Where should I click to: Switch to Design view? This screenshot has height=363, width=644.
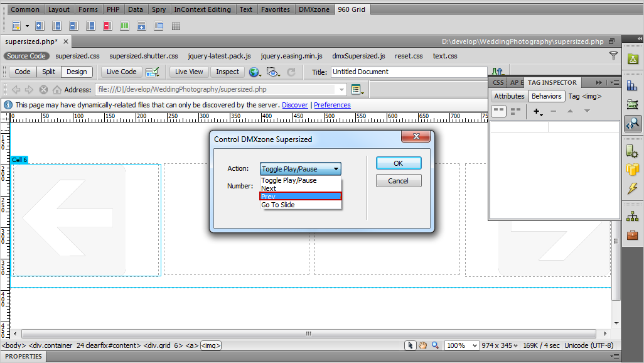pos(77,72)
